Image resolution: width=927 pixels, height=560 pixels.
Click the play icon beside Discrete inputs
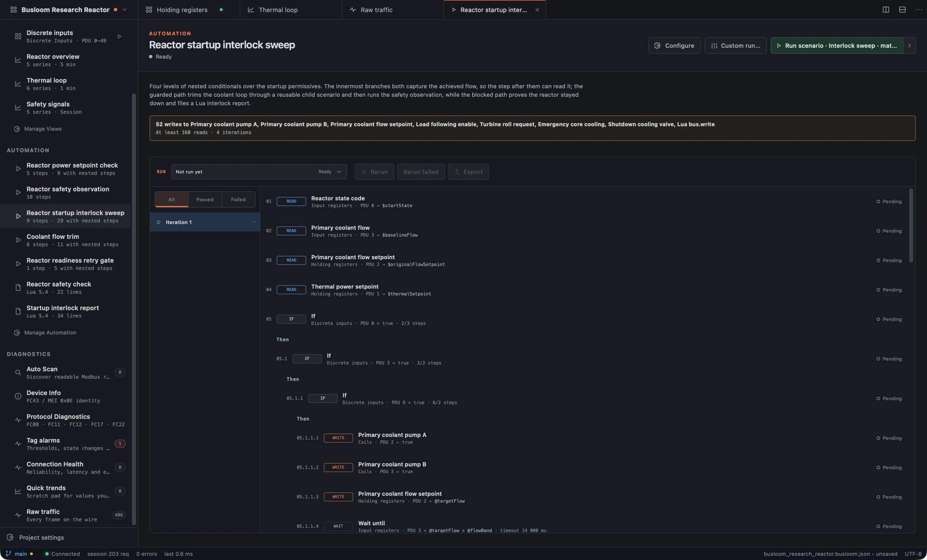tap(119, 37)
